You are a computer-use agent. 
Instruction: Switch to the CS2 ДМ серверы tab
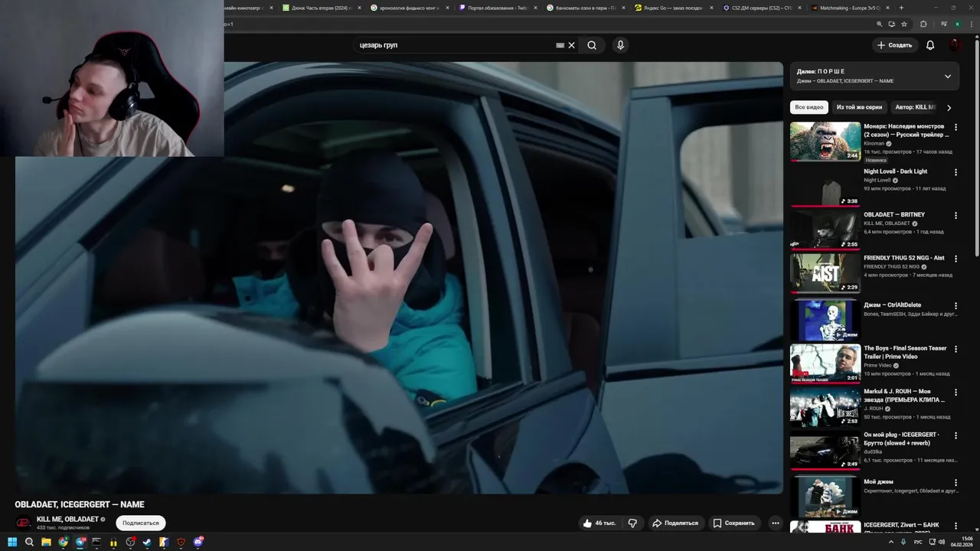tap(762, 8)
